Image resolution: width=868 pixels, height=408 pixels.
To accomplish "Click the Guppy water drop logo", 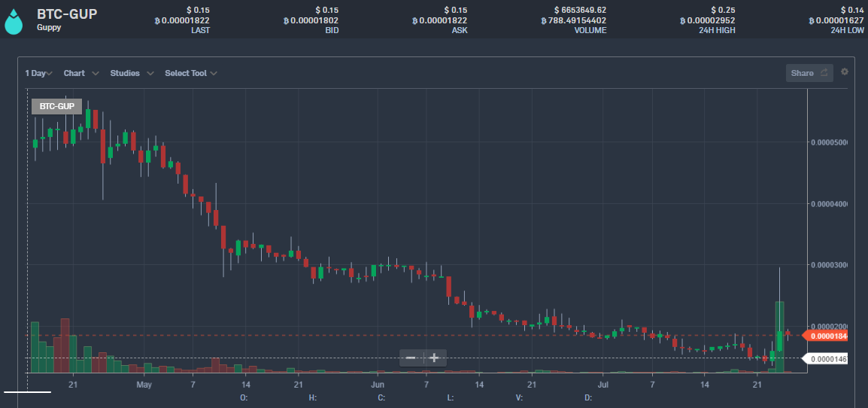I will tap(14, 20).
